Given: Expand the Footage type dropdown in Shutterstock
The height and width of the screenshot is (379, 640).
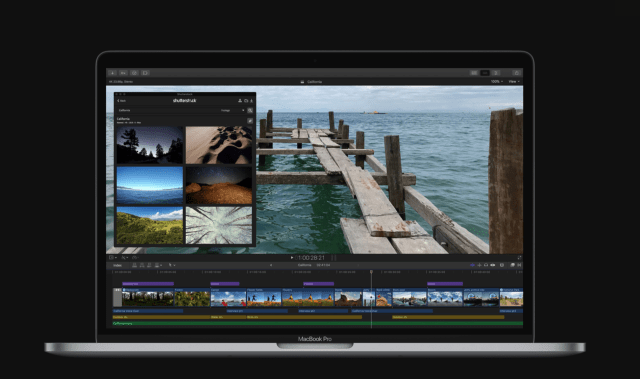Looking at the screenshot, I should [x=233, y=111].
